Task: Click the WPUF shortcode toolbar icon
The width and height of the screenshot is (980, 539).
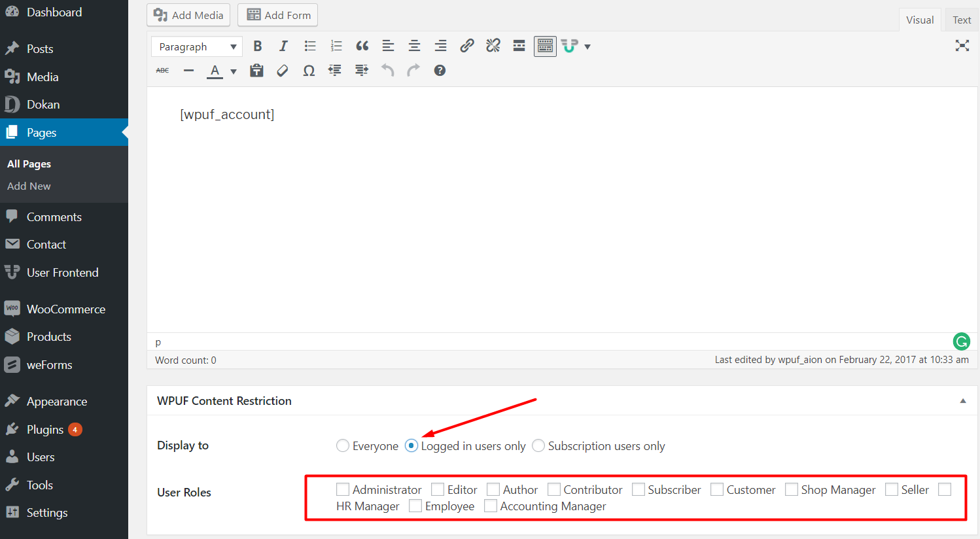Action: tap(569, 46)
